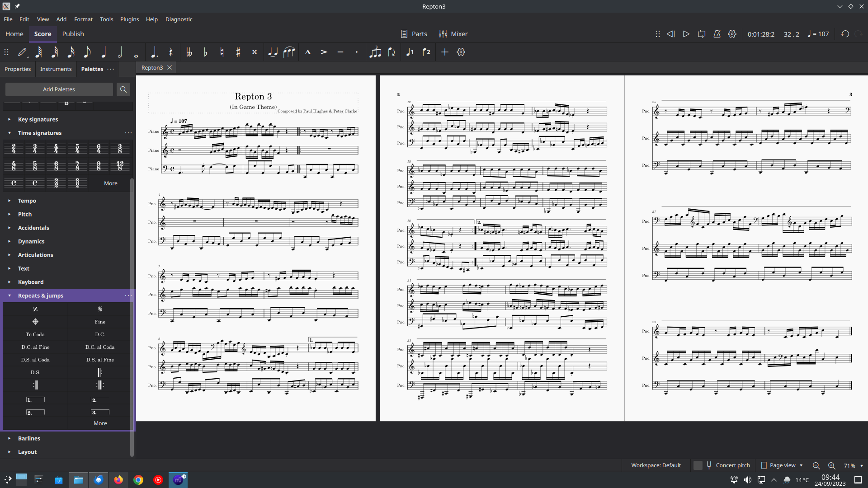Viewport: 868px width, 488px height.
Task: Expand the Tempo palette
Action: click(x=9, y=201)
